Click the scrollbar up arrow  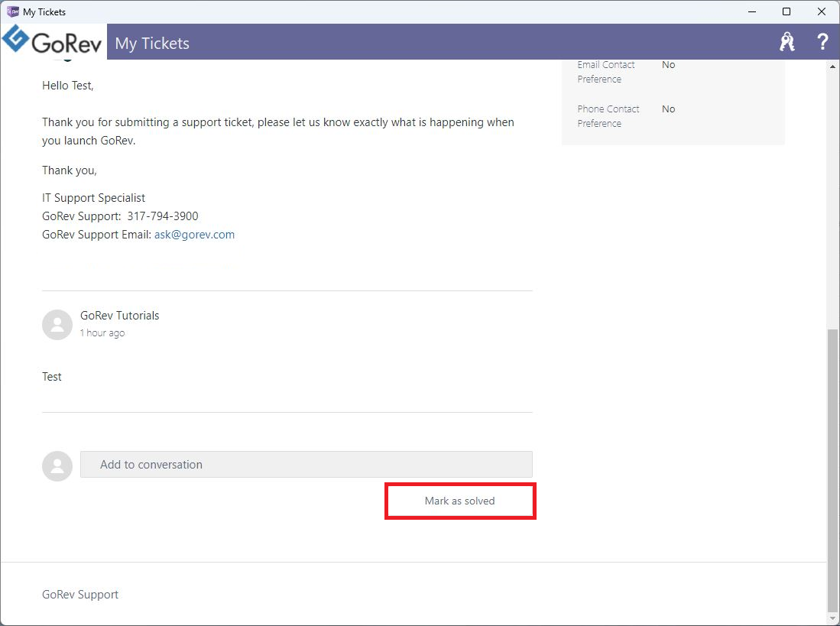832,66
